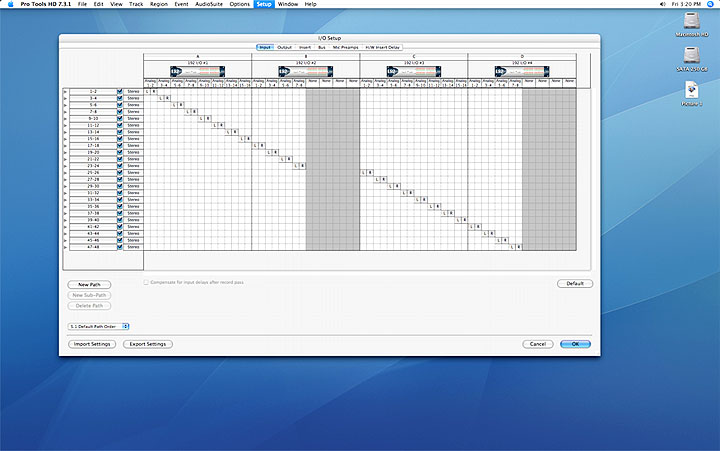Open the Apple menu
This screenshot has width=720, height=451.
coord(10,4)
